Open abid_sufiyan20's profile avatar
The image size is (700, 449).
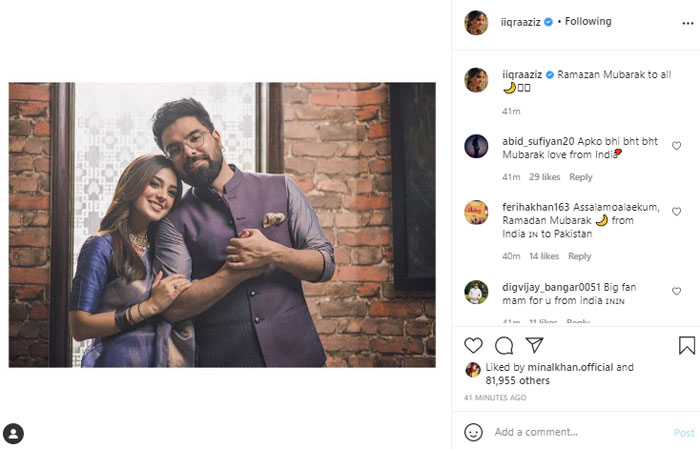coord(476,146)
